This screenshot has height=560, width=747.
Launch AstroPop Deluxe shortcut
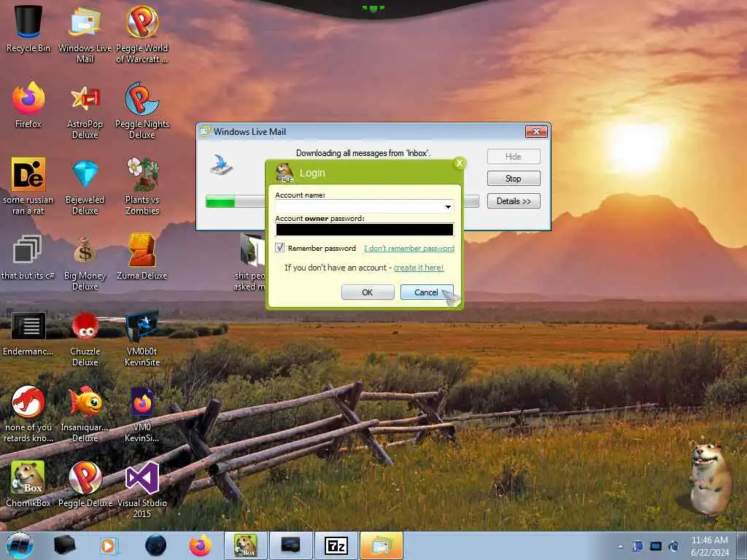click(85, 111)
